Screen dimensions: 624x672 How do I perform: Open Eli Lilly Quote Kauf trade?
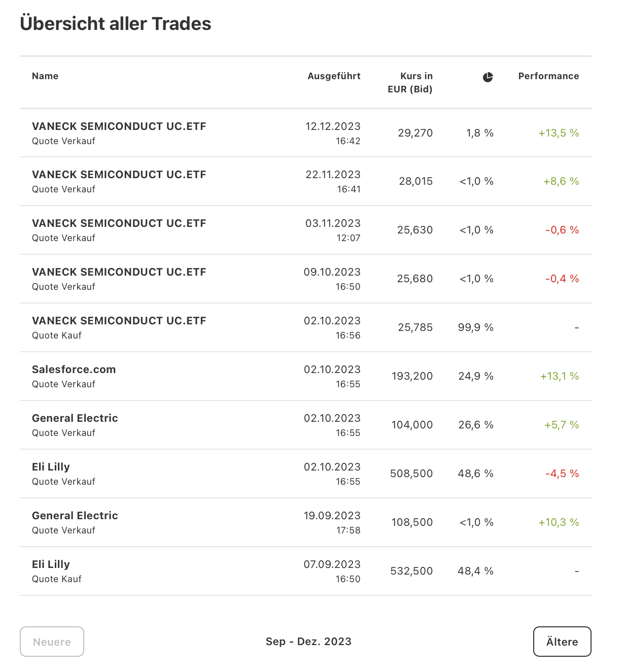tap(51, 564)
